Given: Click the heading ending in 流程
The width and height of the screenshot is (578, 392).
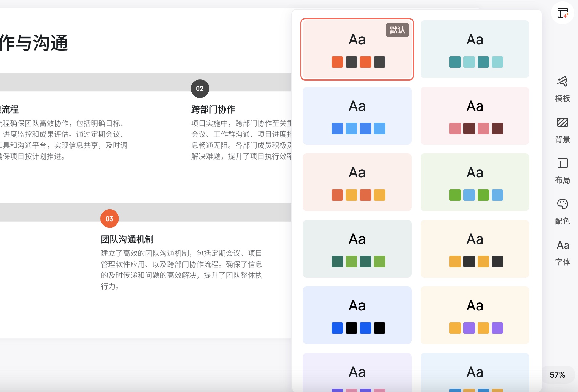Looking at the screenshot, I should [x=9, y=109].
